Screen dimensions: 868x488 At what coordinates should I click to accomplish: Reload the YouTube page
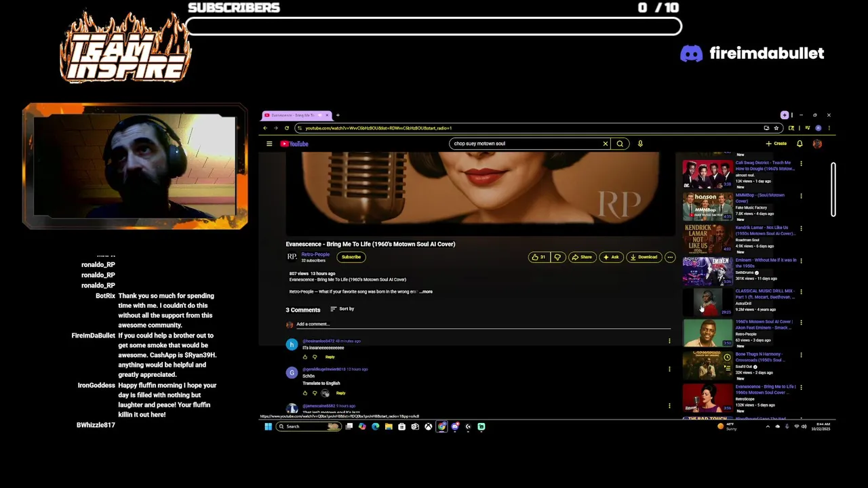click(x=287, y=128)
